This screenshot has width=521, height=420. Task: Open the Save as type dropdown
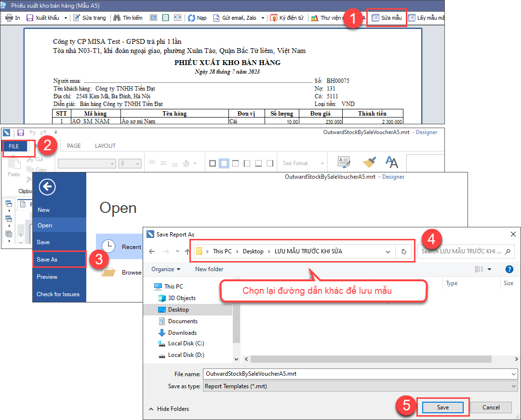[513, 386]
